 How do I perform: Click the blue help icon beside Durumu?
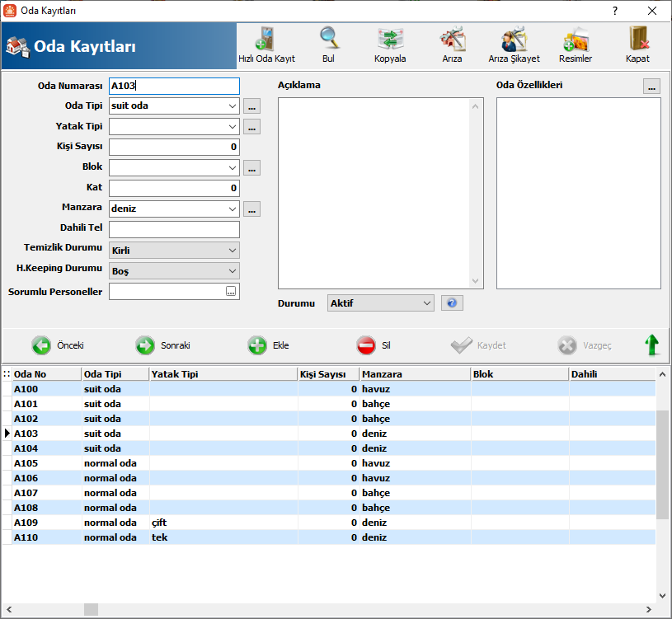(452, 303)
